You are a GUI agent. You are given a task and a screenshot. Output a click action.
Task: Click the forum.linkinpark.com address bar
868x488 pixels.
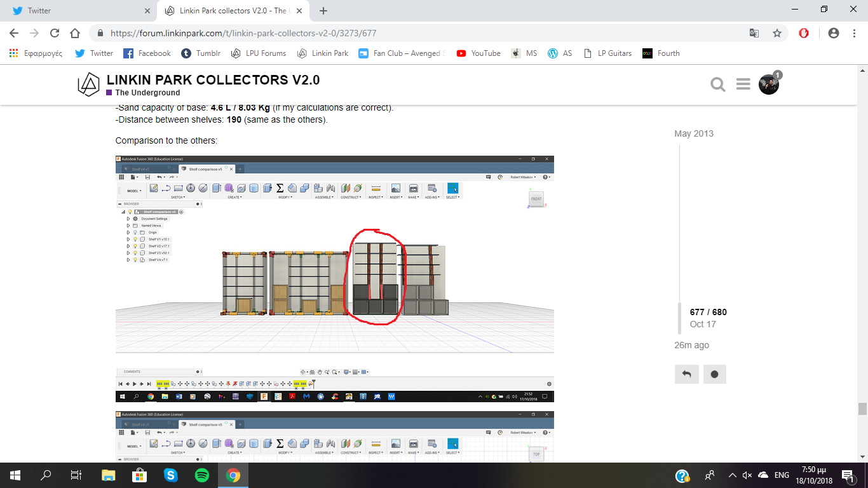[419, 33]
